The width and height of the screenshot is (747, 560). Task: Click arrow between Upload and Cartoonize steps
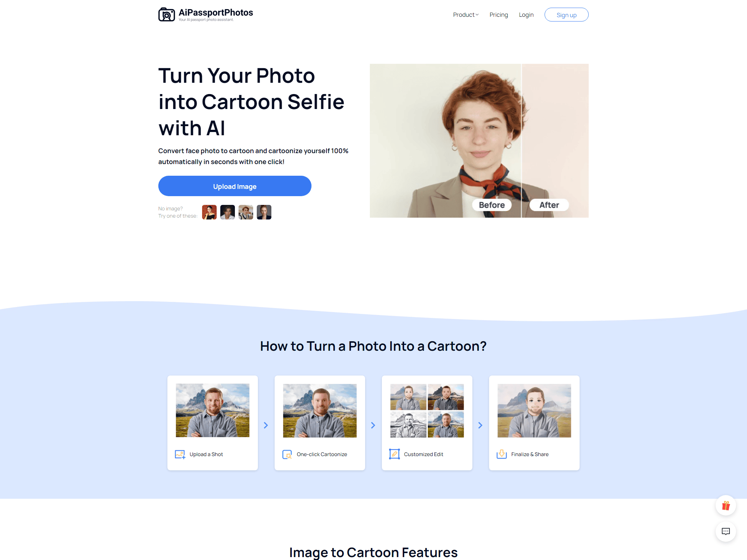(x=266, y=425)
